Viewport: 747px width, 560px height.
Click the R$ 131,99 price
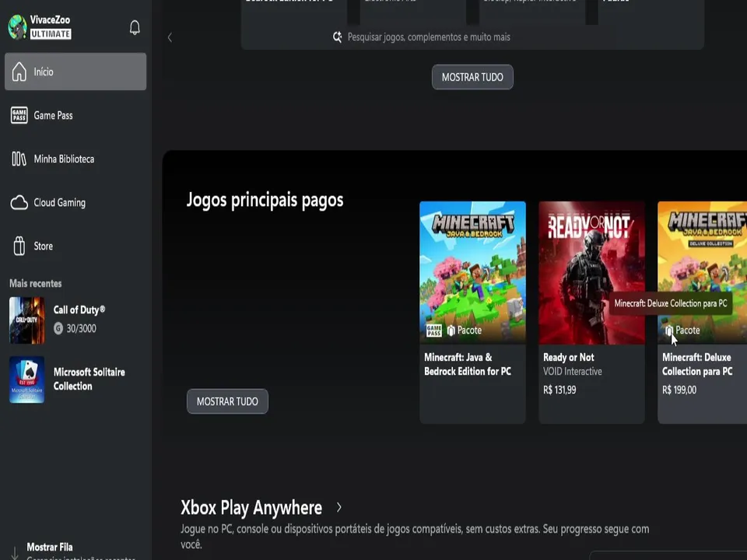click(x=559, y=390)
